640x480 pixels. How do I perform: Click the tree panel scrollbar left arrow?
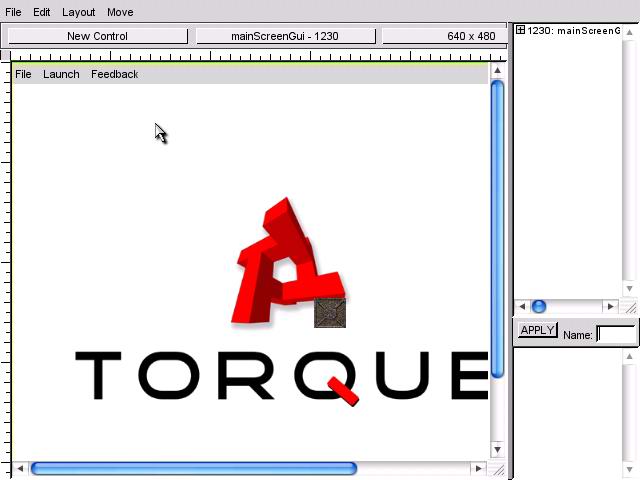(x=522, y=306)
